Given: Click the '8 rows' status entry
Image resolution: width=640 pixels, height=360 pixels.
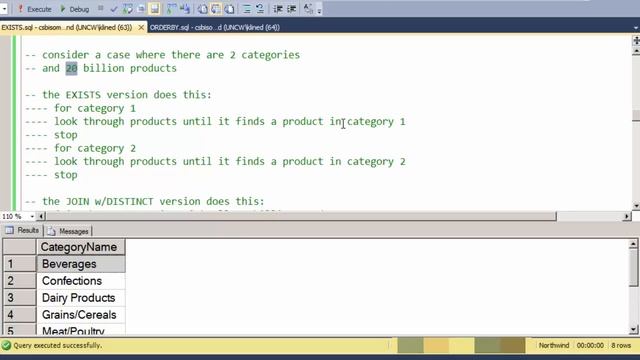Looking at the screenshot, I should pyautogui.click(x=621, y=345).
